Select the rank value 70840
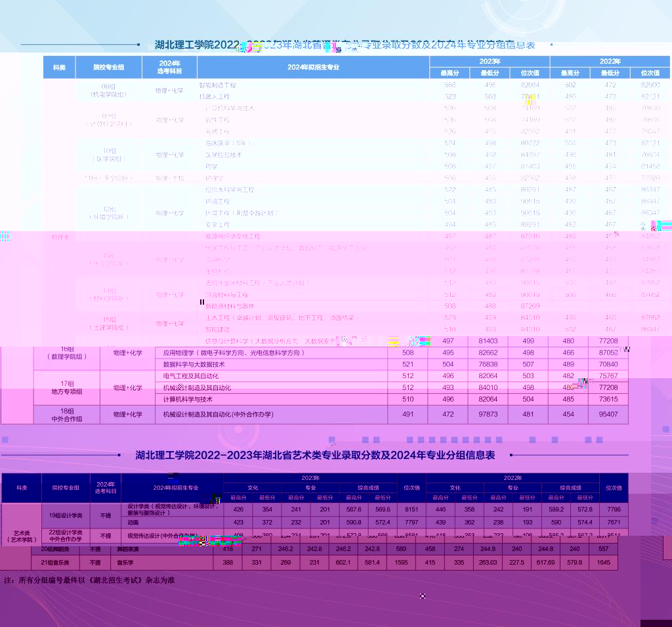The image size is (672, 627). click(608, 364)
